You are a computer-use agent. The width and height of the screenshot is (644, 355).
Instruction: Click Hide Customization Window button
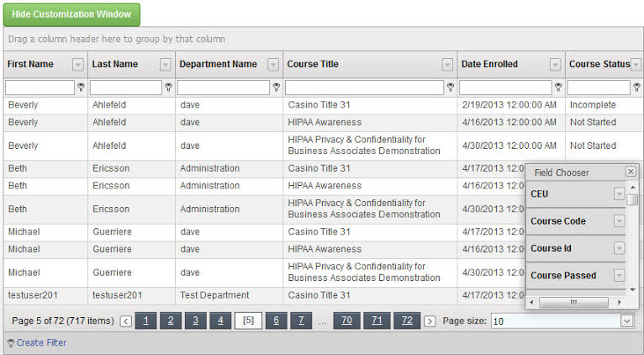tap(71, 14)
